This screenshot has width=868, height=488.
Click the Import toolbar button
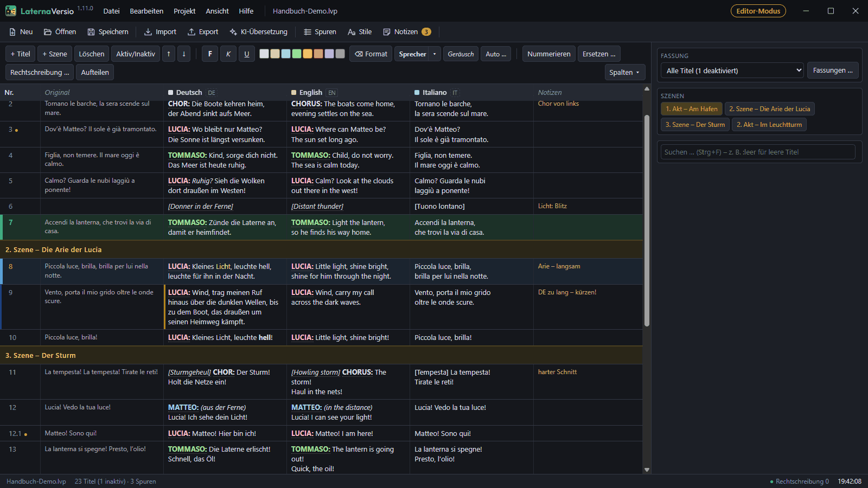(160, 32)
